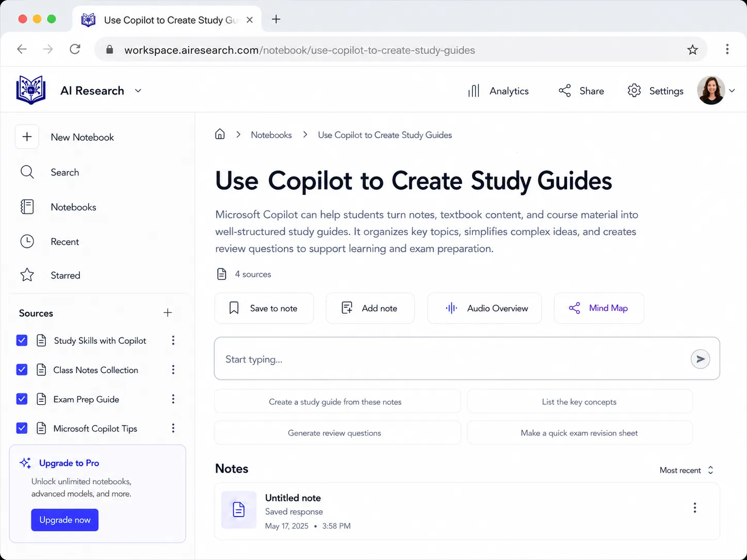Select New Notebook in sidebar

point(83,137)
